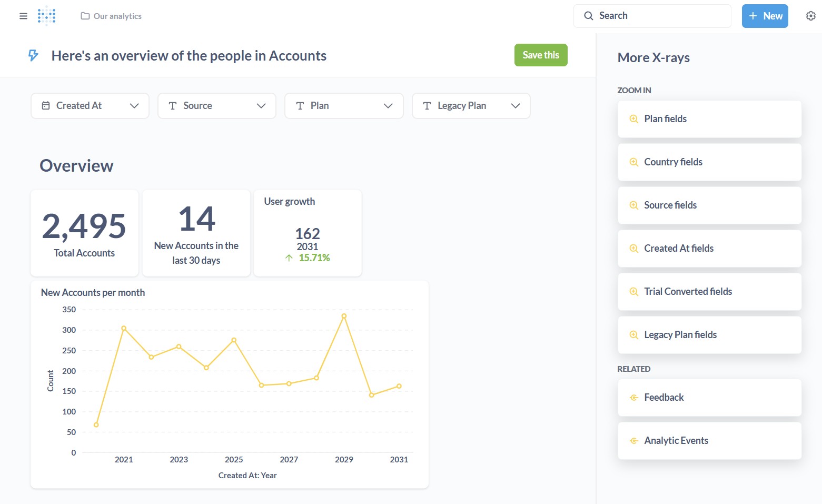The width and height of the screenshot is (822, 504).
Task: Open the hamburger sidebar menu
Action: [23, 16]
